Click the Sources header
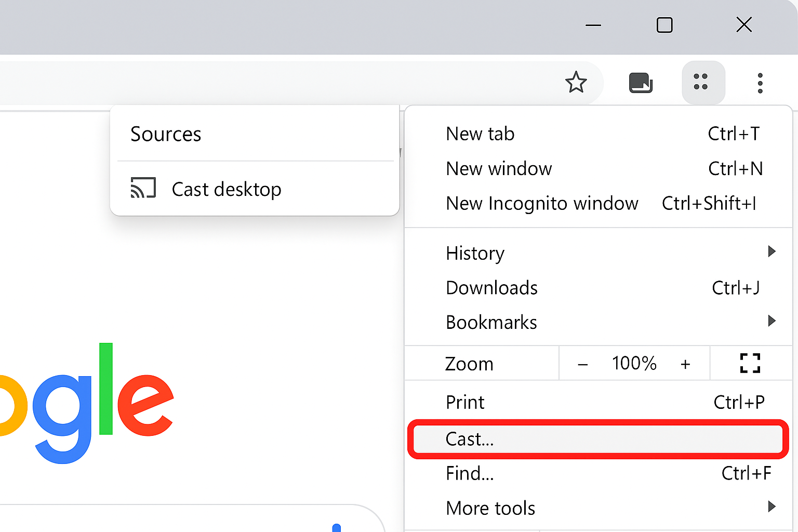Screen dimensions: 798x532 click(x=166, y=134)
